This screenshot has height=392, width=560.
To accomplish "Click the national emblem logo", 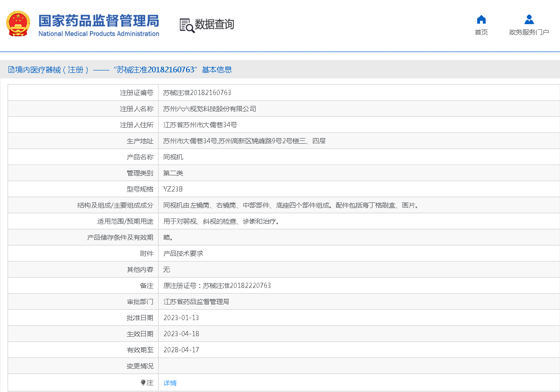I will [18, 24].
